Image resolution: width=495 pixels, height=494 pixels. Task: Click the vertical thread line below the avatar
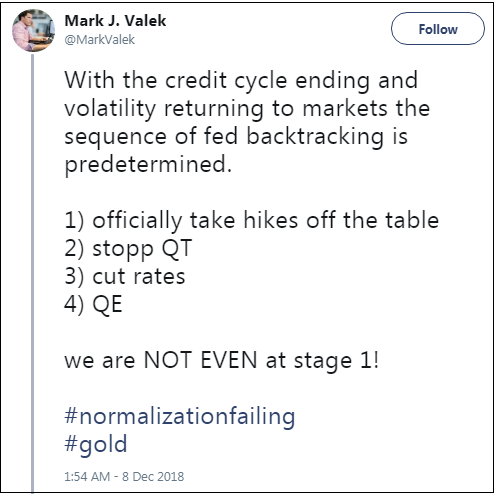point(33,272)
